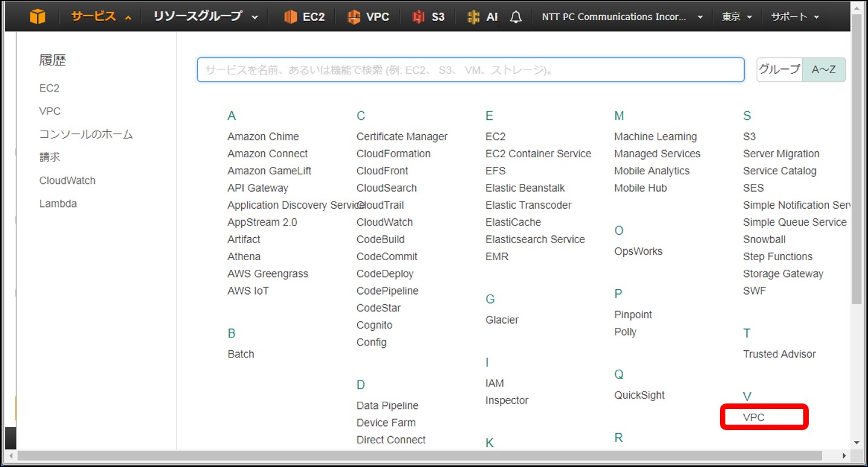Open Artifact service

click(244, 240)
